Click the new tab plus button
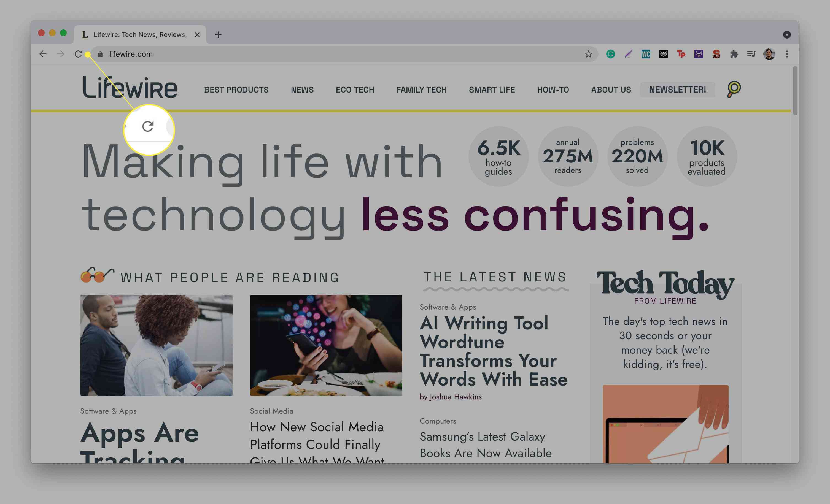830x504 pixels. [x=218, y=34]
